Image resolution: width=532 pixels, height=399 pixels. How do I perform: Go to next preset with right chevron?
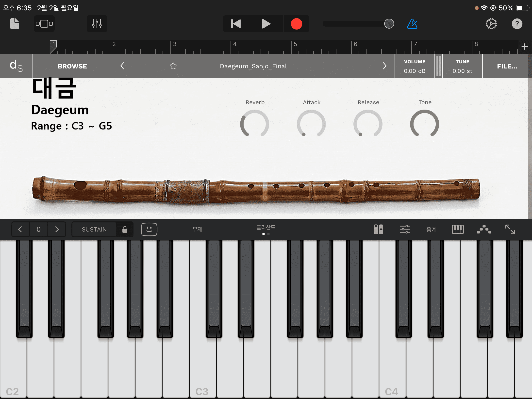pyautogui.click(x=384, y=66)
